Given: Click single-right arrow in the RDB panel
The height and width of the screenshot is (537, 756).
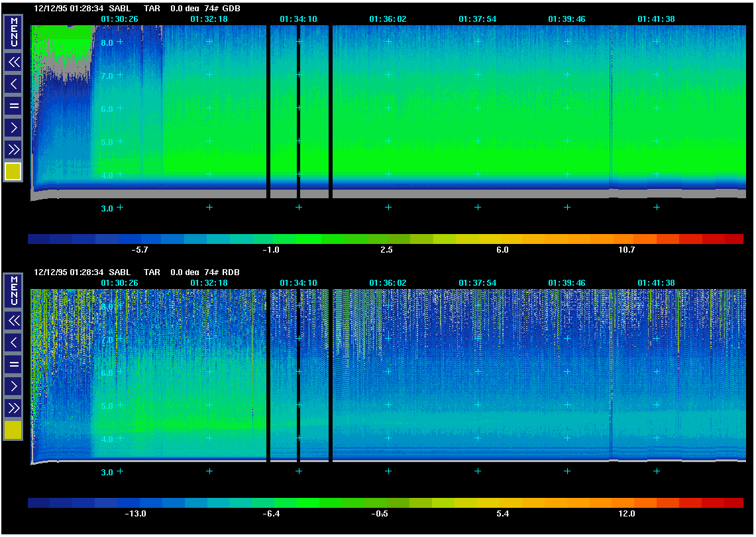Looking at the screenshot, I should (x=13, y=386).
